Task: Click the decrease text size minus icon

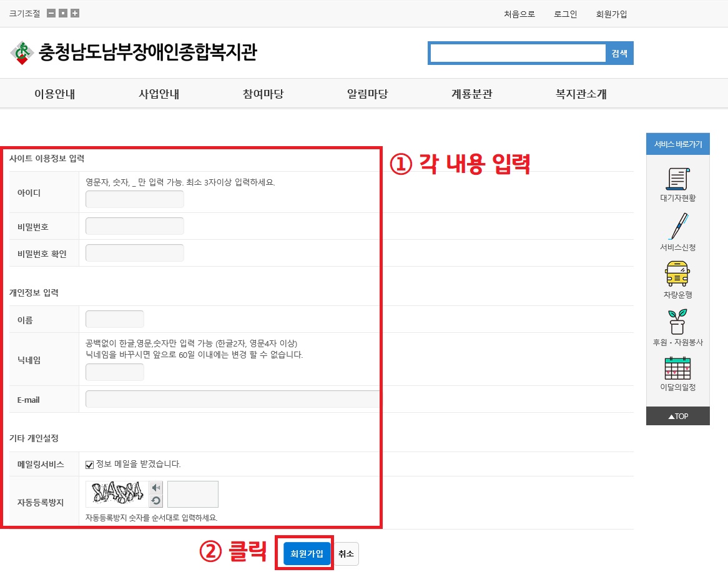Action: [51, 14]
